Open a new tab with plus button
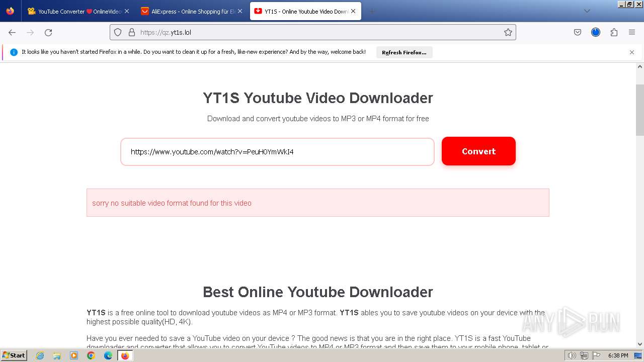644x362 pixels. pos(372,11)
